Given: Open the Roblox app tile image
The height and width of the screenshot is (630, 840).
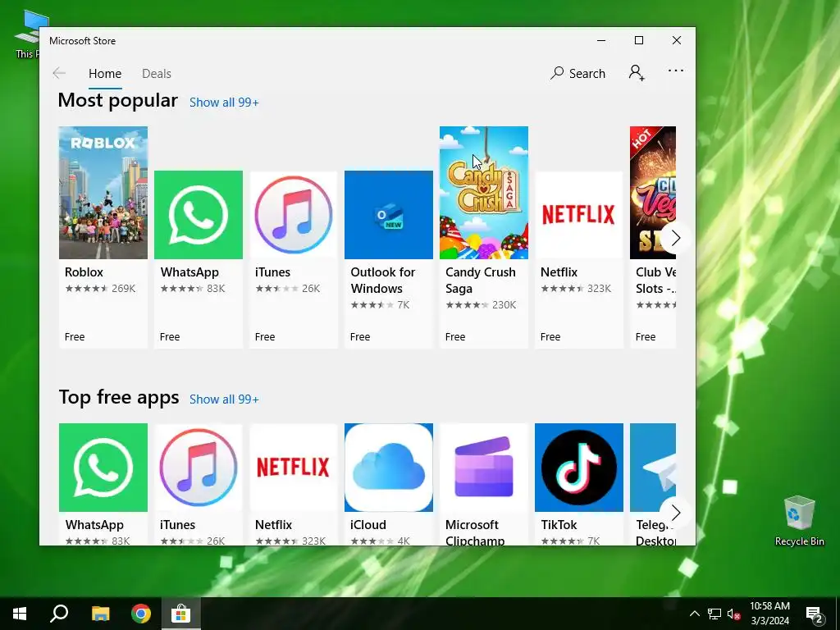Looking at the screenshot, I should pos(103,193).
